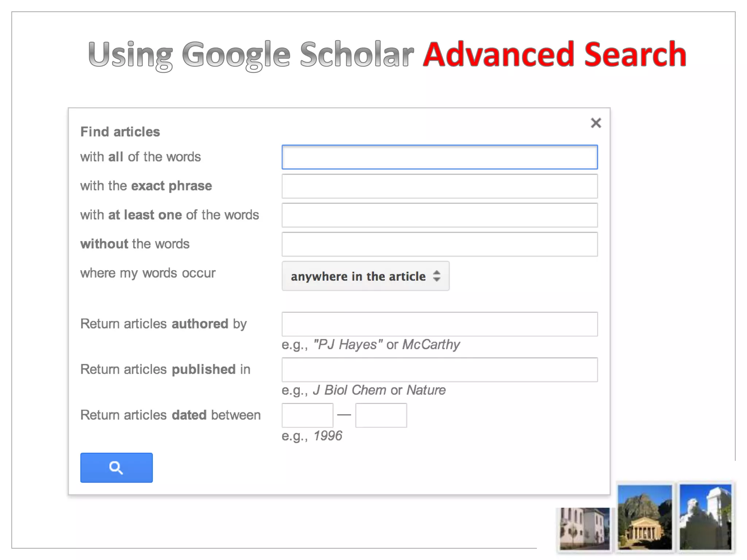Click the 'Using Google Scholar' gray title text
The width and height of the screenshot is (747, 560).
click(x=251, y=55)
